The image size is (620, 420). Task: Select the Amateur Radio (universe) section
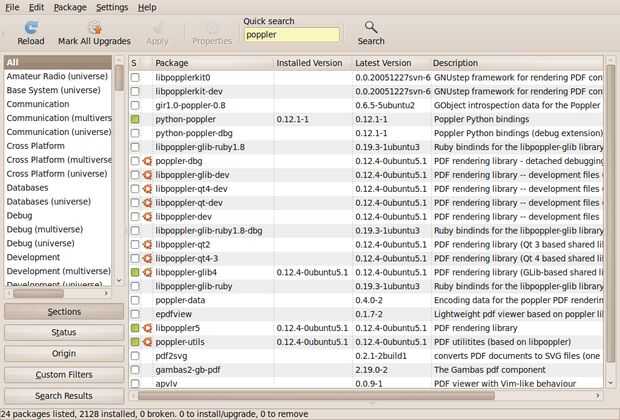58,76
